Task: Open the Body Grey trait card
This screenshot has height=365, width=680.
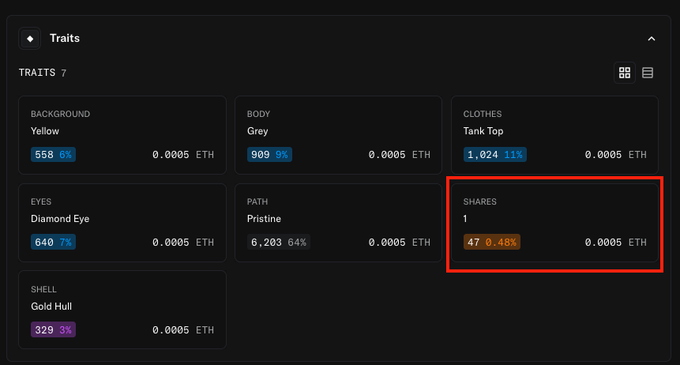Action: 338,135
